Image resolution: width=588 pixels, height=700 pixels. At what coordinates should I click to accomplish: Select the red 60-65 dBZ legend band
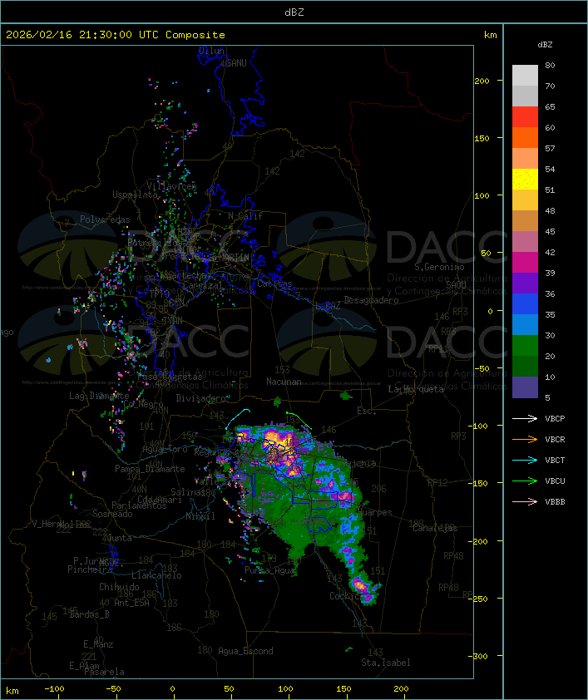pos(525,117)
